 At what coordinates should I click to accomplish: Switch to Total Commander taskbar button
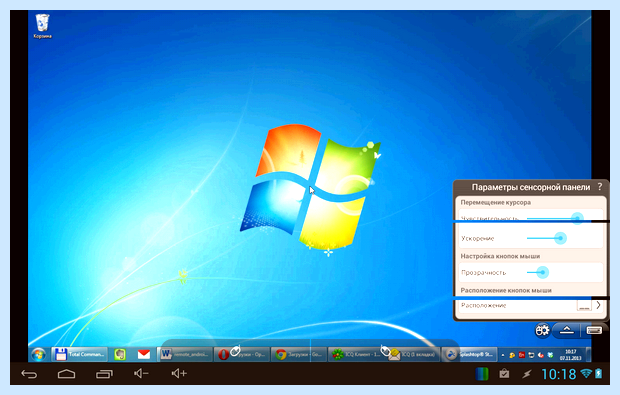[x=79, y=354]
